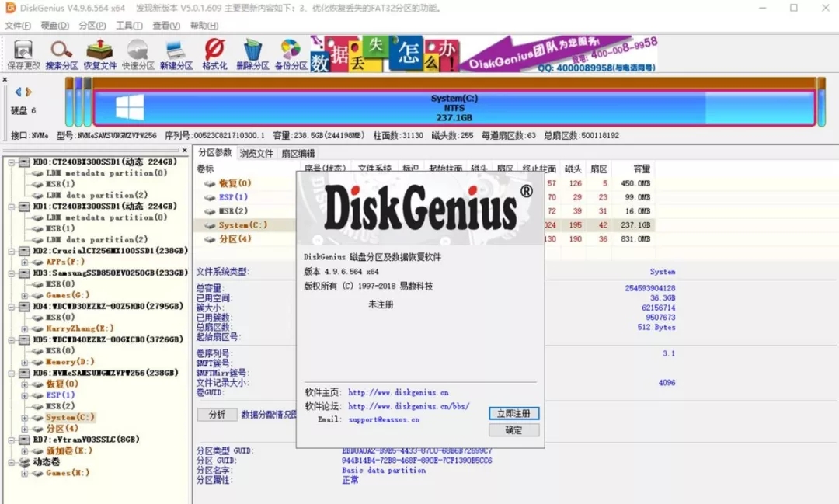Go to previous disk with left arrow
The image size is (839, 504).
18,92
